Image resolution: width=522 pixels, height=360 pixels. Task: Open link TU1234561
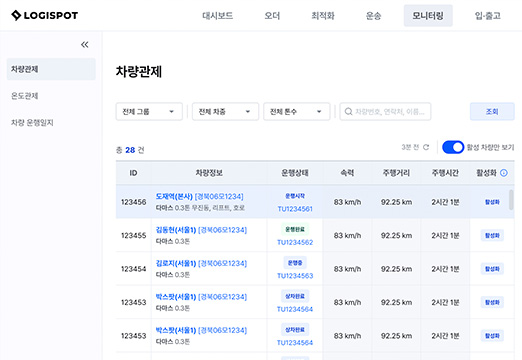click(x=295, y=209)
